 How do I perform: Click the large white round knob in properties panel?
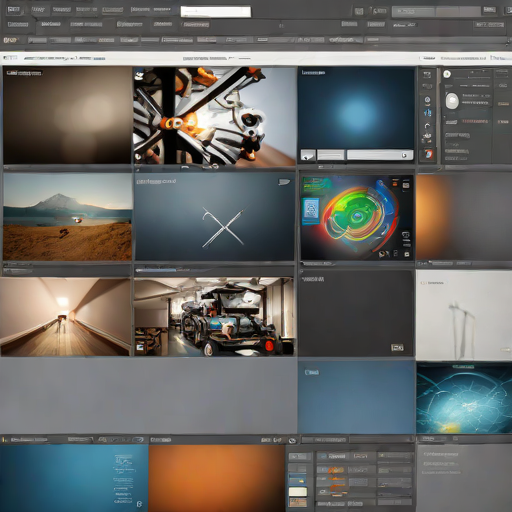coord(452,100)
